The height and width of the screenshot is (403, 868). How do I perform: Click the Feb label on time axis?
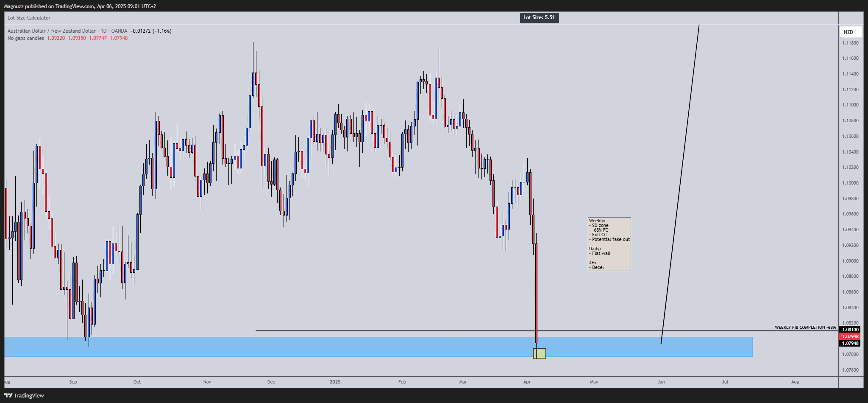pos(402,382)
